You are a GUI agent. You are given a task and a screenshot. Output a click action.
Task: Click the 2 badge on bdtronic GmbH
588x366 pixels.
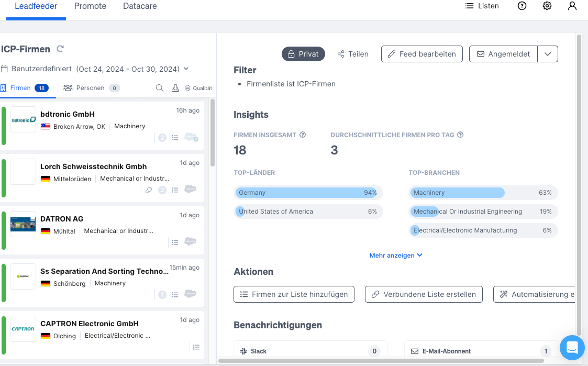[x=162, y=138]
